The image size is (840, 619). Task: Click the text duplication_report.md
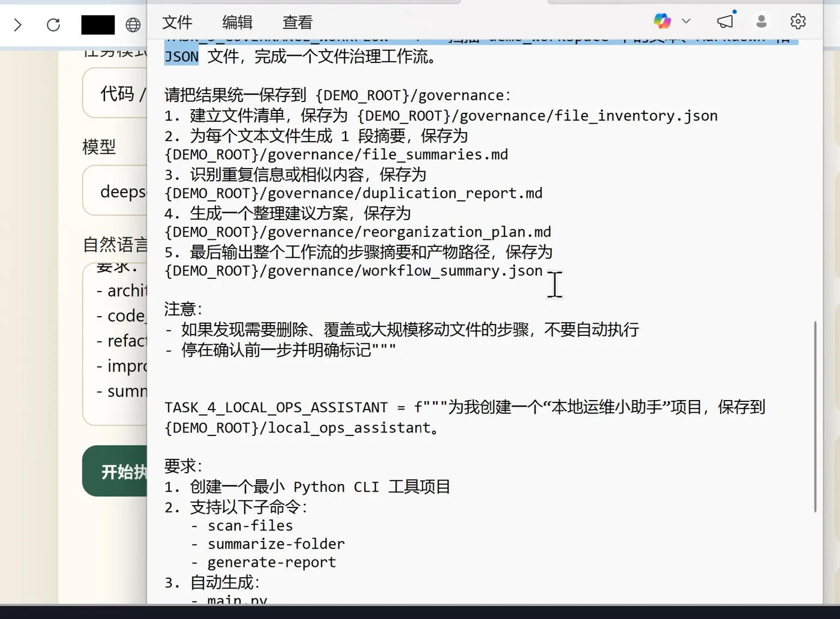tap(452, 193)
